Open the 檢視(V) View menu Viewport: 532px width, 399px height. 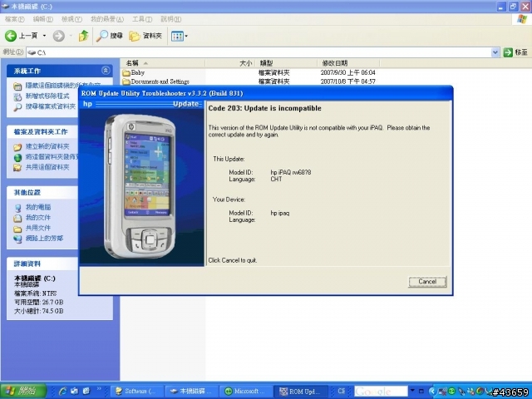[71, 19]
